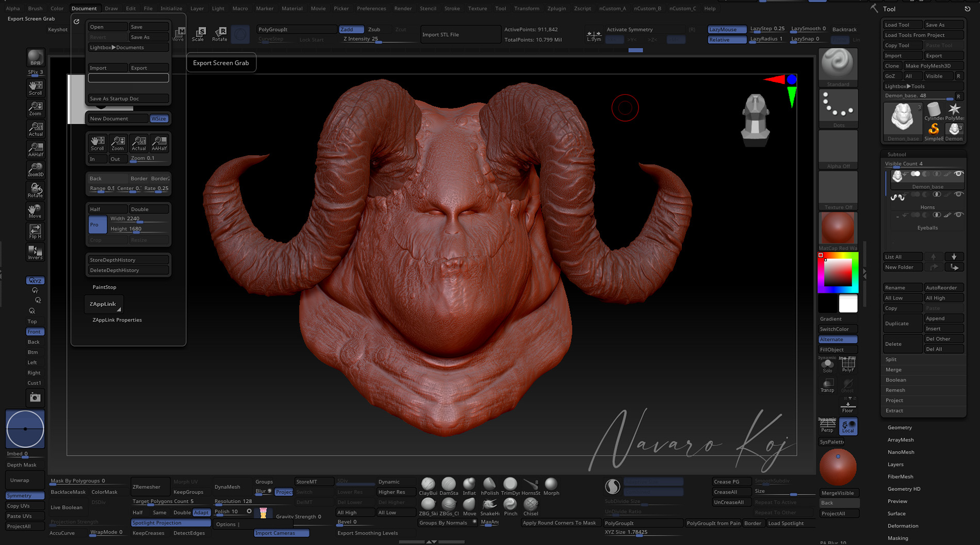Expand the Deformation subpalette

tap(903, 526)
